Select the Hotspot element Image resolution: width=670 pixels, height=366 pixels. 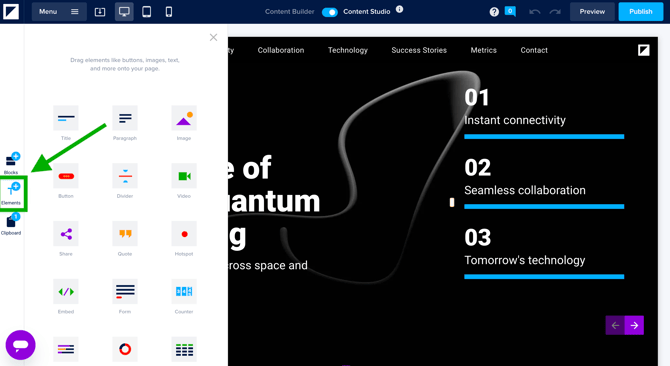pyautogui.click(x=184, y=234)
